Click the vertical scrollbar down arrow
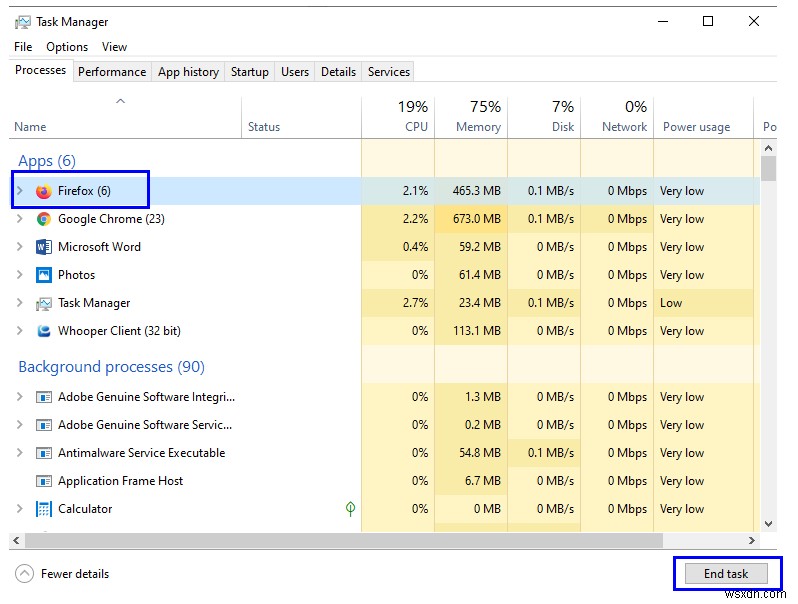 coord(768,524)
